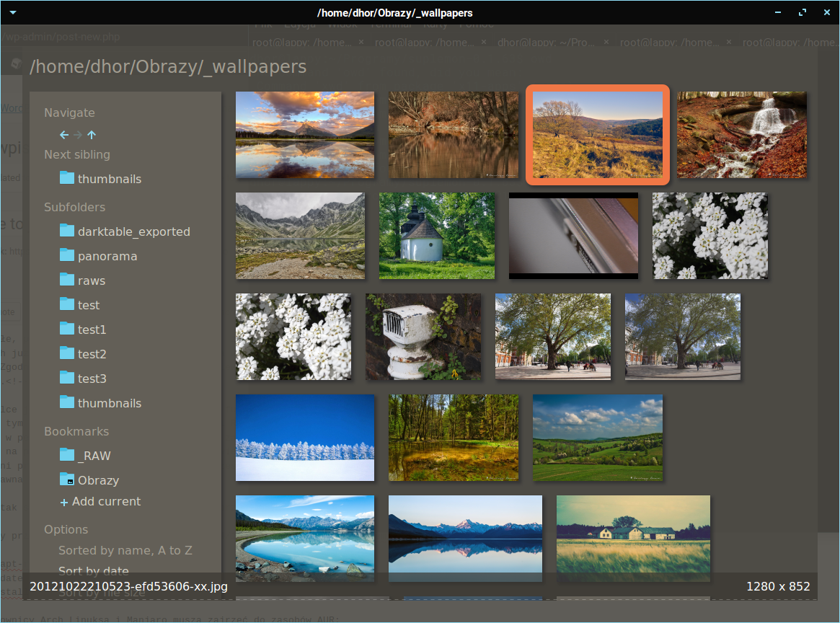Screen dimensions: 840x623
Task: Open the darktable_exported subfolder
Action: [x=125, y=231]
